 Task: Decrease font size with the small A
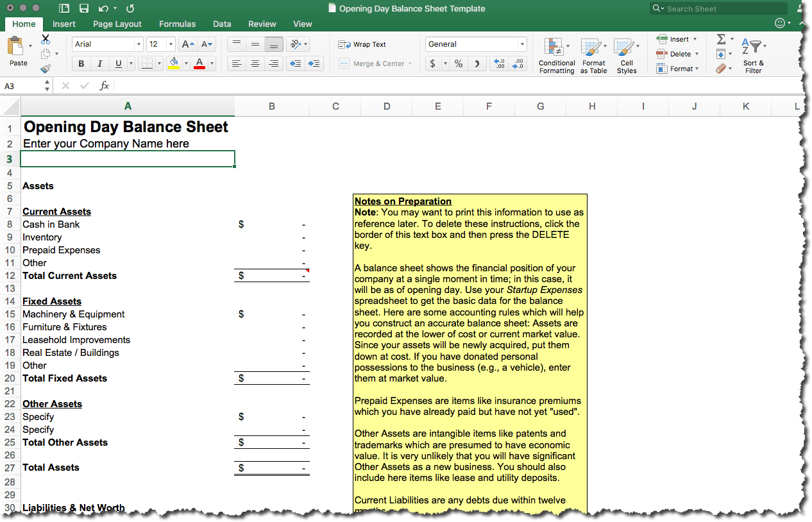(x=206, y=44)
